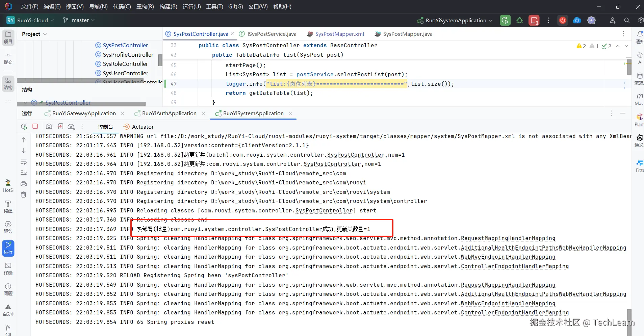Jump to next console entry with down arrow
644x336 pixels.
point(24,151)
